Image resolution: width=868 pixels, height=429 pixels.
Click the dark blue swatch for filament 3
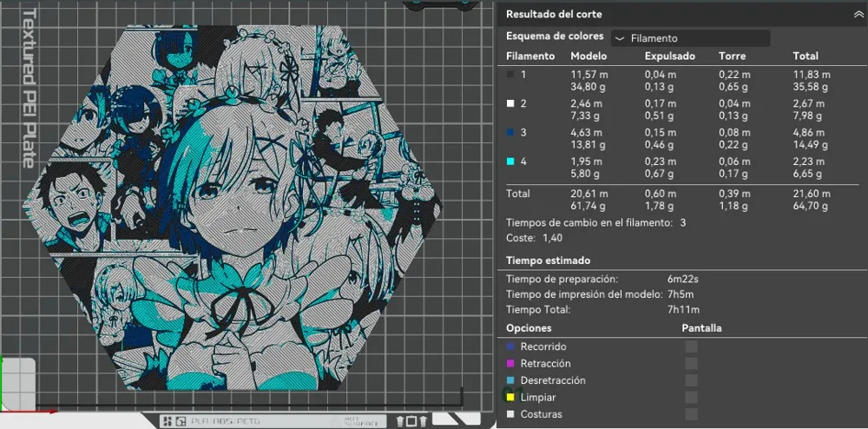pos(510,132)
